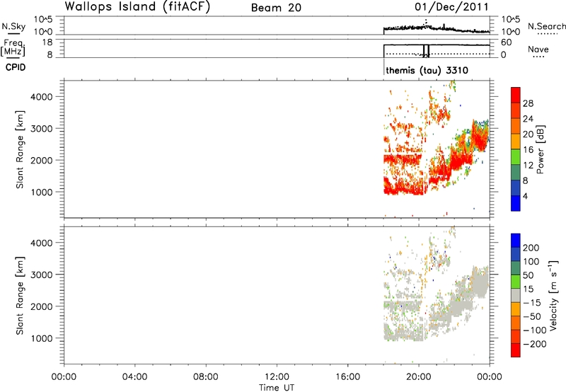Click the power panel 'Slant Range [km]' label
Screen dimensions: 566x392
click(x=20, y=149)
